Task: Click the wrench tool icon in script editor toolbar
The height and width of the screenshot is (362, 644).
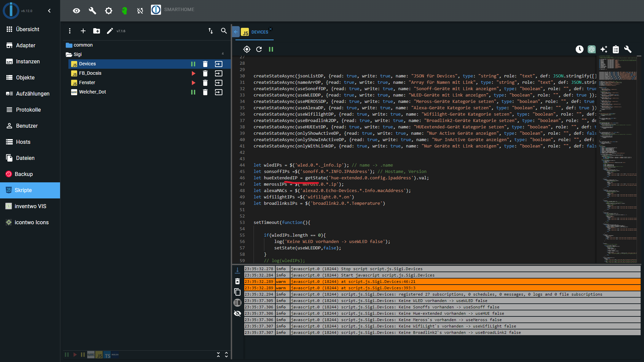Action: [628, 49]
